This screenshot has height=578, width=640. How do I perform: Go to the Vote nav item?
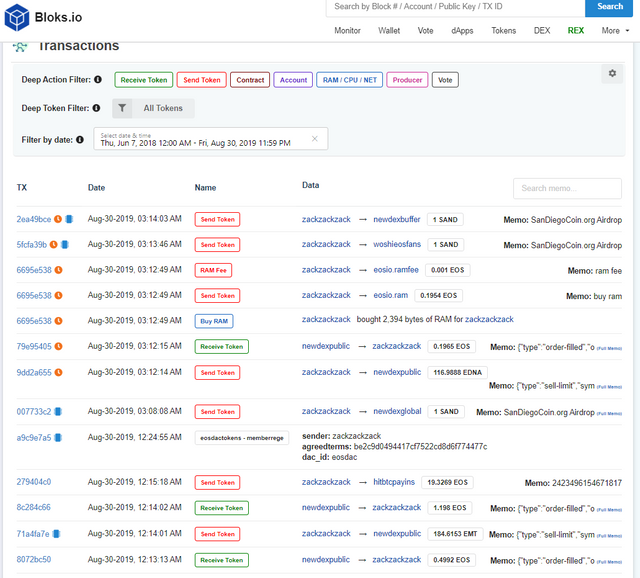[x=425, y=31]
